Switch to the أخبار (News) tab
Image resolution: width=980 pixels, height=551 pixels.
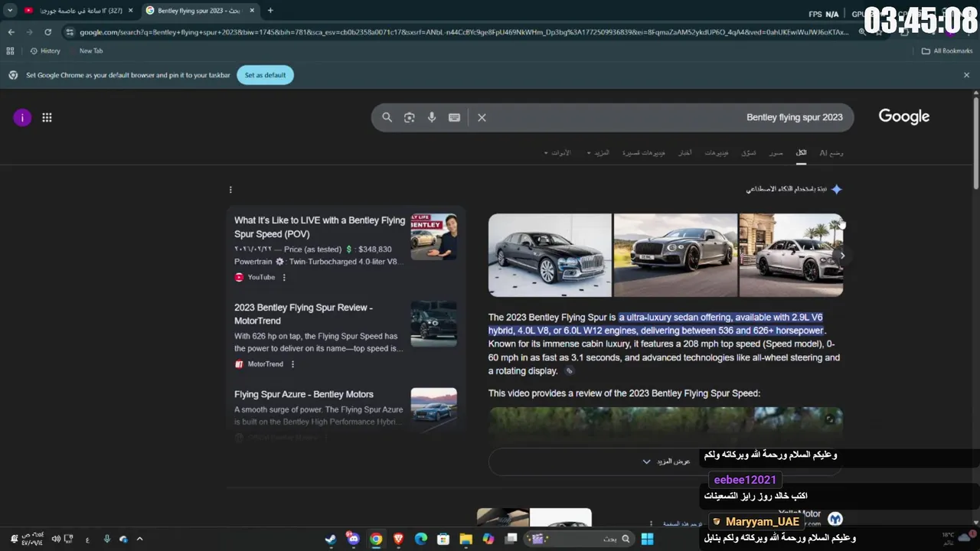684,153
